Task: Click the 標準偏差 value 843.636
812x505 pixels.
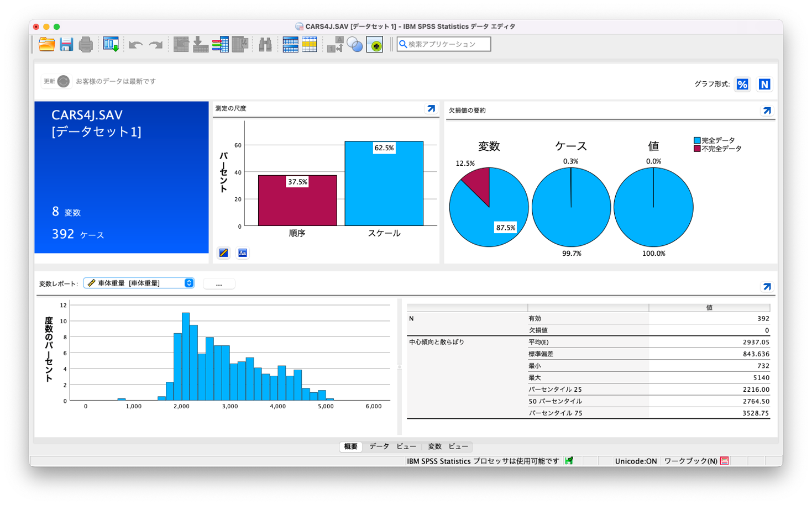Action: click(x=756, y=354)
